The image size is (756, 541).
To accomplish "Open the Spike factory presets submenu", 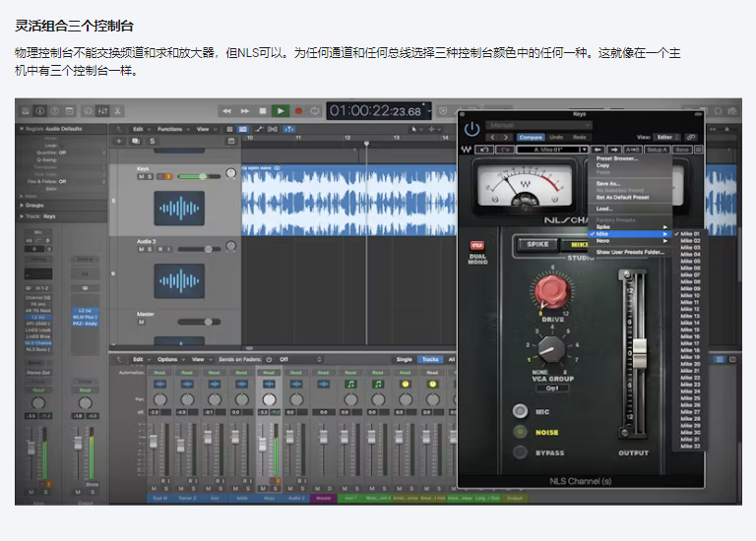I will [x=630, y=227].
